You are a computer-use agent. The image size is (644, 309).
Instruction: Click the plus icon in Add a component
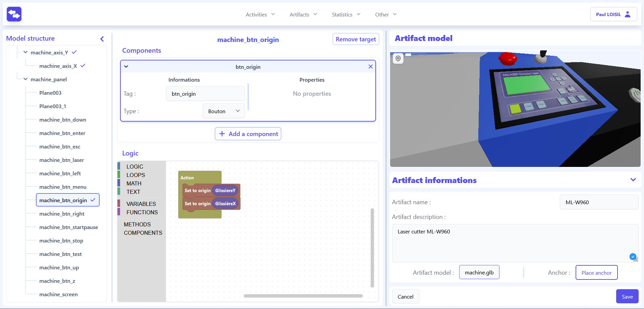(x=222, y=134)
